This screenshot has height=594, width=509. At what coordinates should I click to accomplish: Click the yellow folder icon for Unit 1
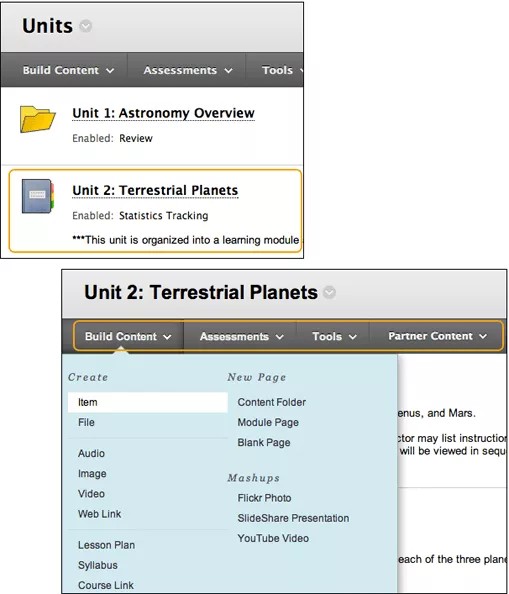pyautogui.click(x=37, y=119)
